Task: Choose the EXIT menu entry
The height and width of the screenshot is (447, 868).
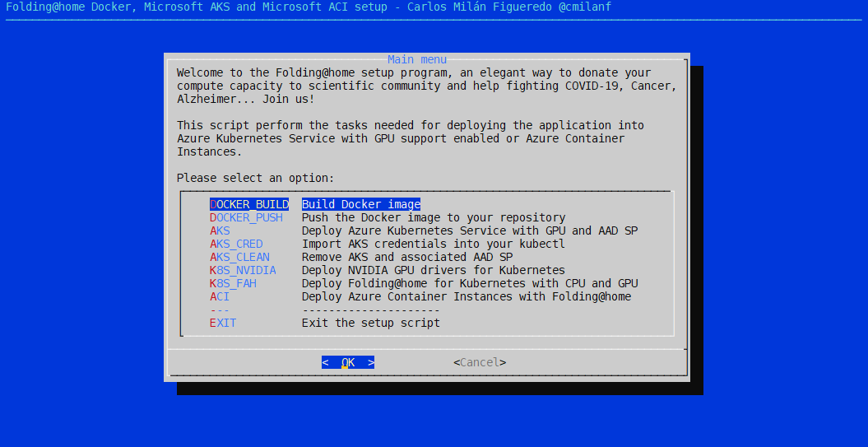Action: tap(223, 323)
